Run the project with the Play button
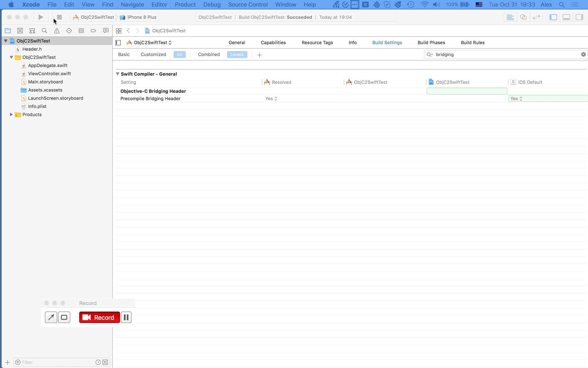This screenshot has width=588, height=368. point(40,17)
